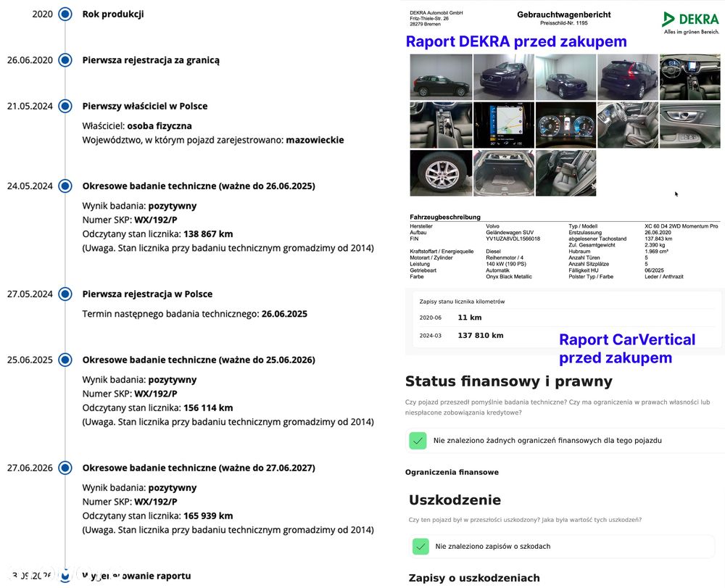Click the 'Ograniczenia finansowe' label
Image resolution: width=725 pixels, height=588 pixels.
[452, 472]
